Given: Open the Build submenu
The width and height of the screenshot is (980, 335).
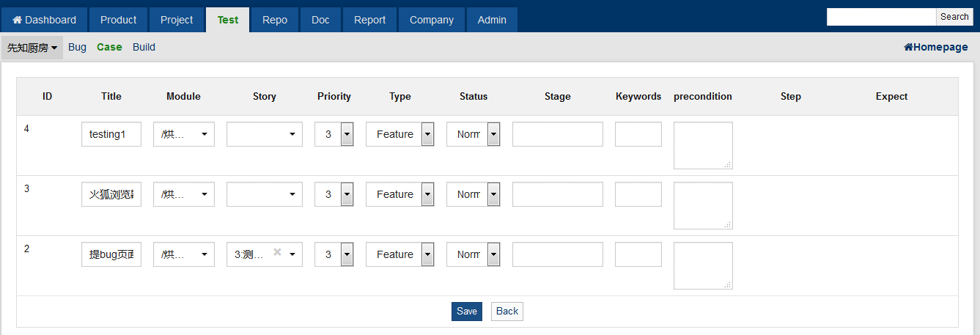Looking at the screenshot, I should point(144,47).
